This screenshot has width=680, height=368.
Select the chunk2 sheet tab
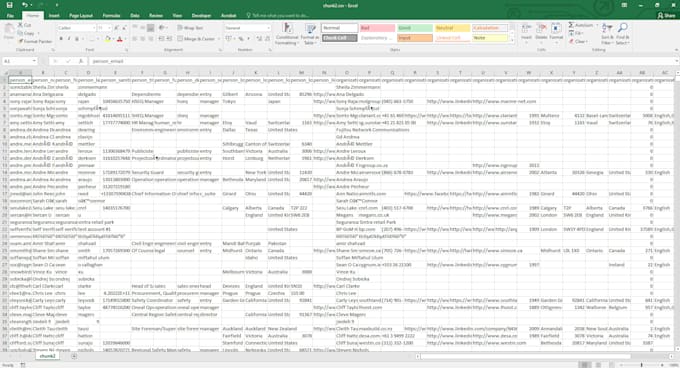pos(47,356)
